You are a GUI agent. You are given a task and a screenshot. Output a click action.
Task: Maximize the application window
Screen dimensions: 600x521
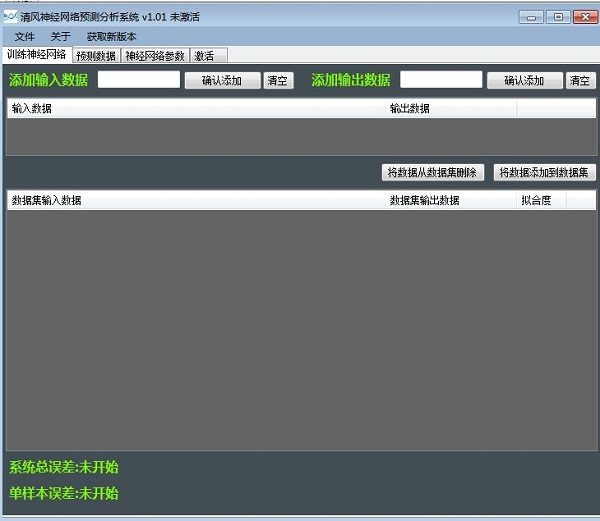(558, 17)
